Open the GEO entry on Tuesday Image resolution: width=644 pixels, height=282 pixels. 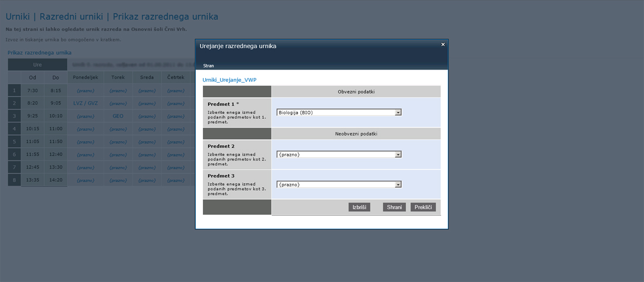118,116
